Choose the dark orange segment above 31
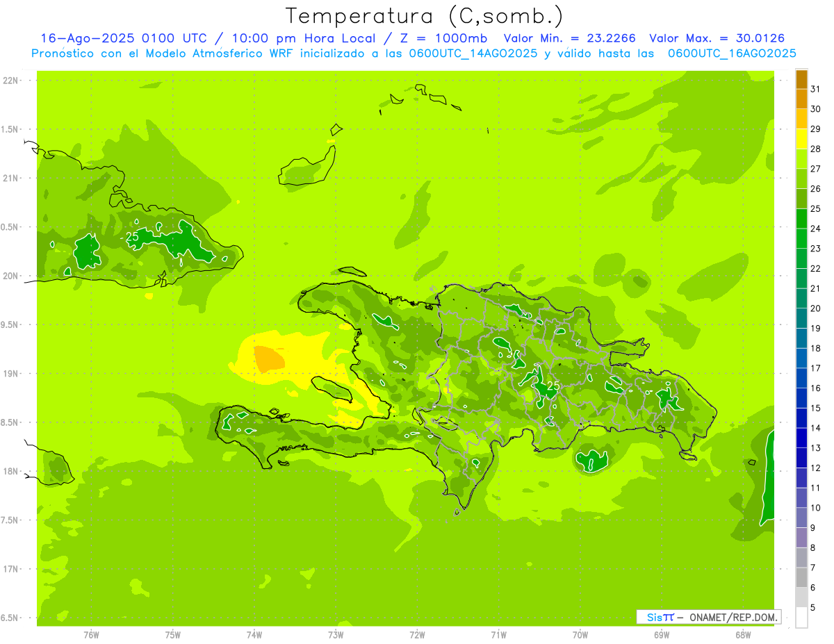Image resolution: width=834 pixels, height=644 pixels. coord(801,79)
